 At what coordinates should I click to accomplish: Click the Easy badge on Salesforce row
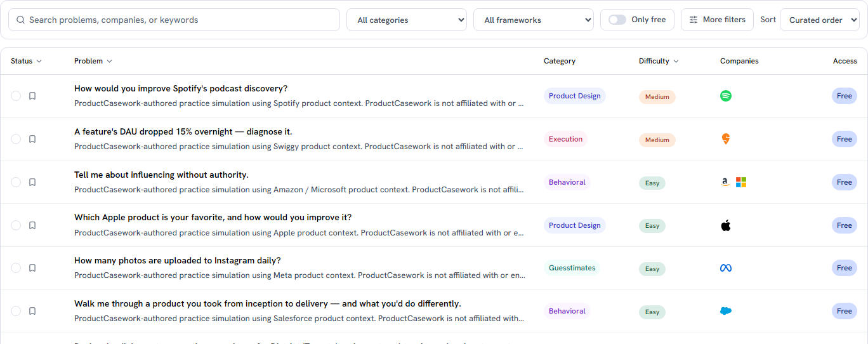tap(652, 312)
